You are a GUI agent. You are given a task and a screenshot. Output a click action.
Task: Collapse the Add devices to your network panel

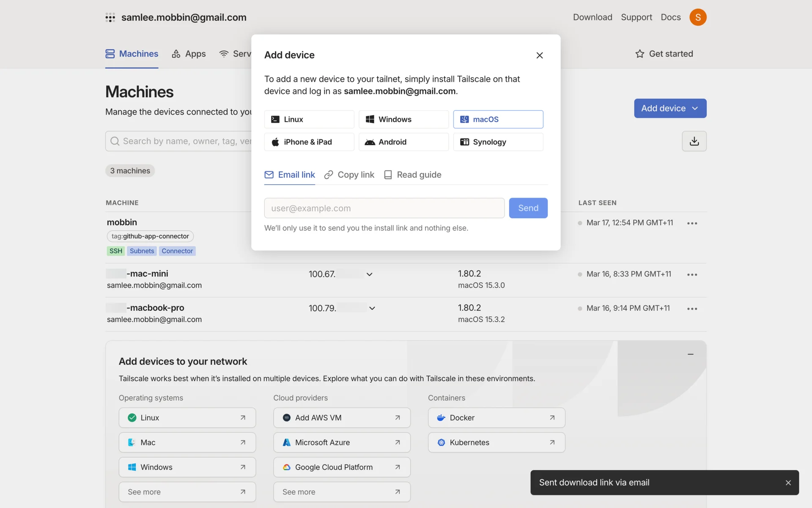tap(690, 354)
